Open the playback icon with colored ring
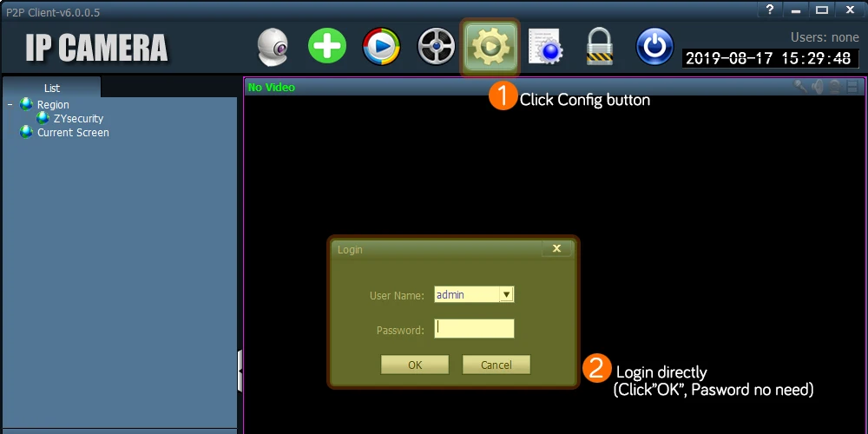Screen dimensions: 868x434 [x=381, y=47]
